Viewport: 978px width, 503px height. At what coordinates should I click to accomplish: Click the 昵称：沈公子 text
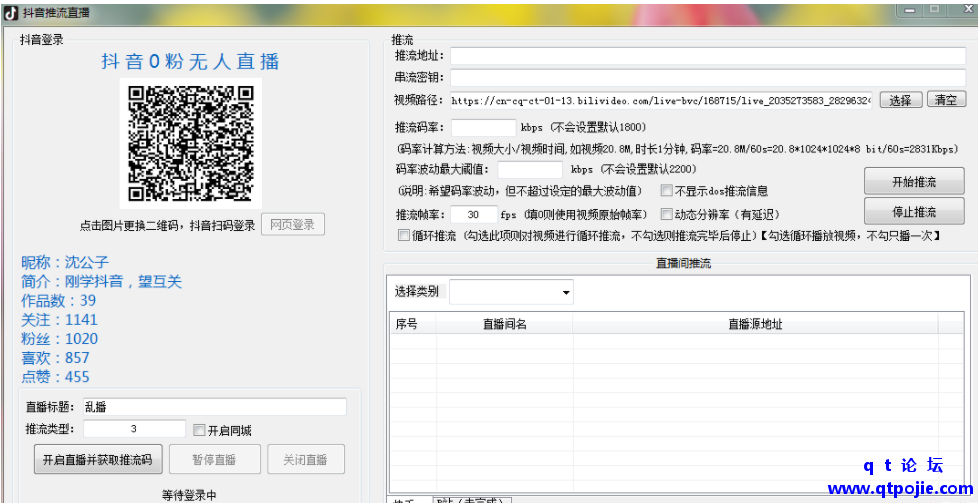(x=65, y=262)
